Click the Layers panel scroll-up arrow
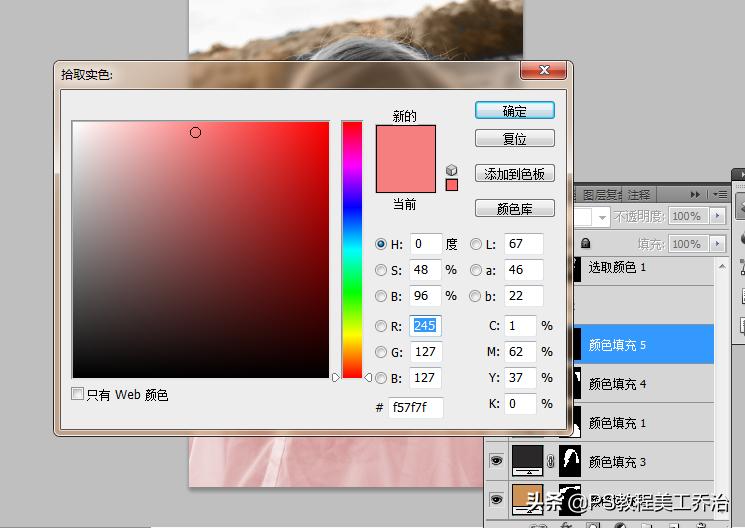This screenshot has width=745, height=528. pos(722,267)
